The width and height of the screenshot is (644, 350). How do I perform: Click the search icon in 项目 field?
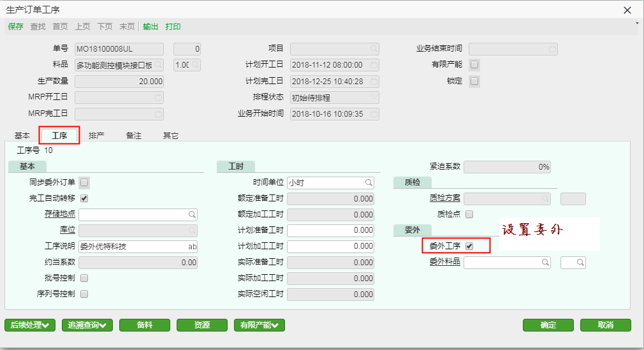click(x=374, y=49)
